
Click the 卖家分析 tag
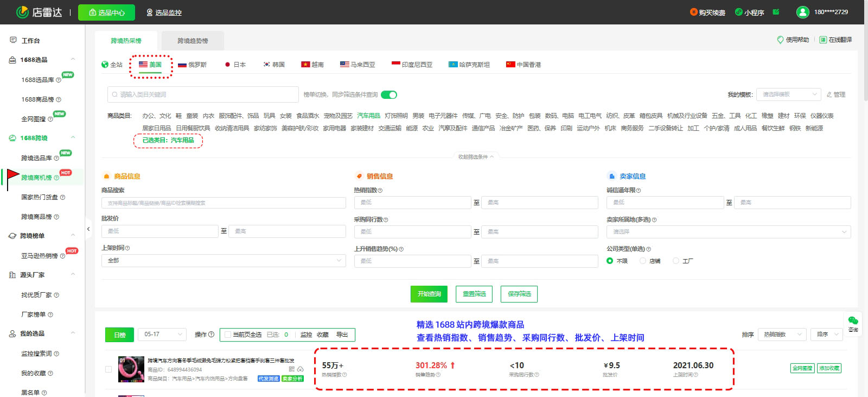292,379
